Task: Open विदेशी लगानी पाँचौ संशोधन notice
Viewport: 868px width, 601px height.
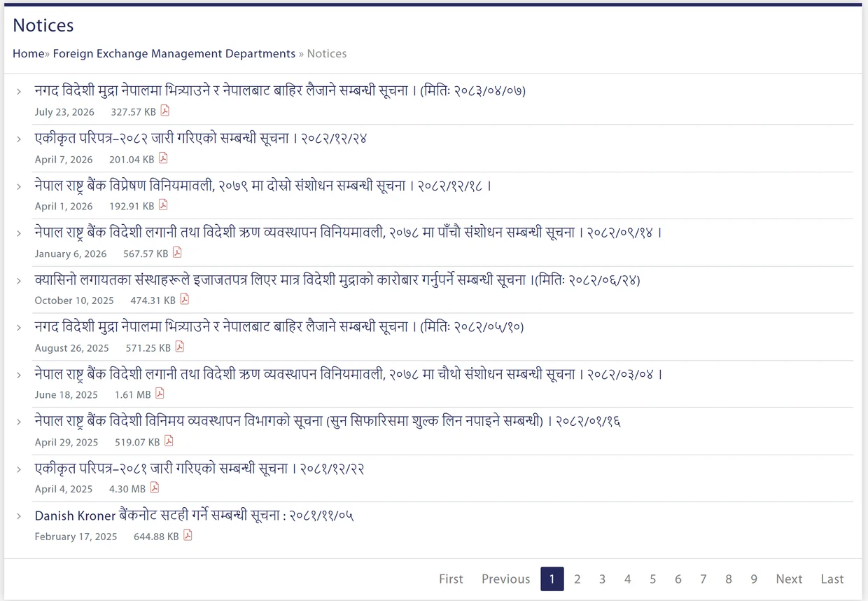Action: (349, 233)
